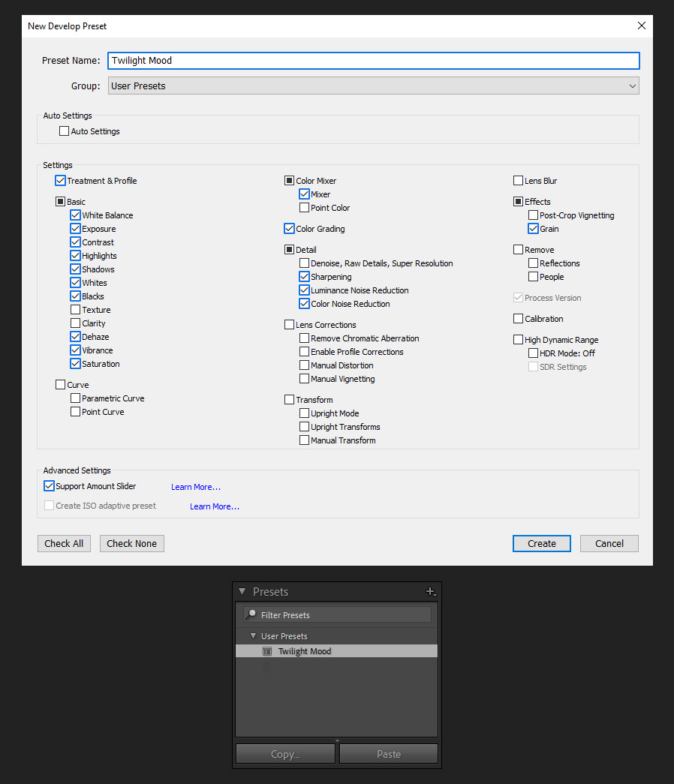The width and height of the screenshot is (674, 784).
Task: Enable HDR Mode: Off checkbox
Action: (534, 353)
